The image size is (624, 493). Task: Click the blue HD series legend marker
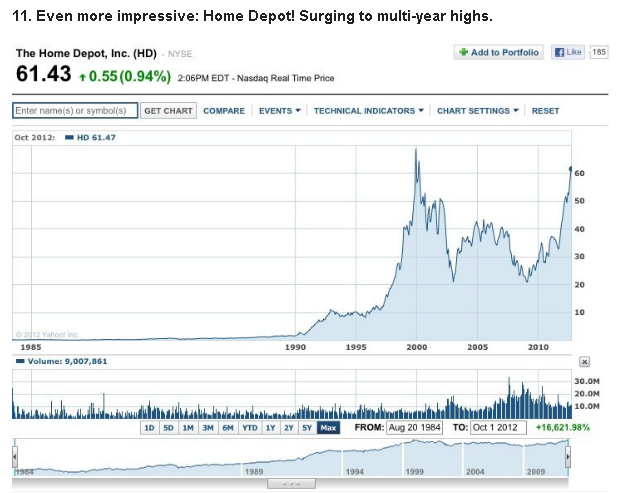pos(69,138)
